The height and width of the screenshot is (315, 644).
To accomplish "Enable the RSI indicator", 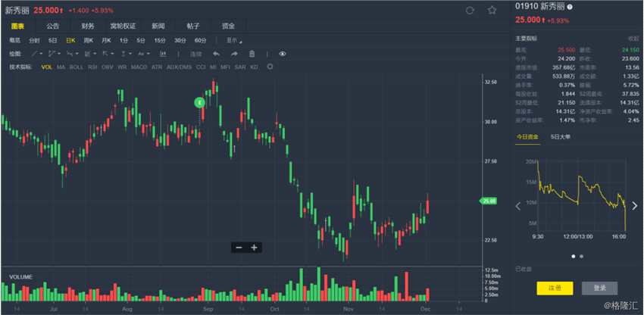I will pos(92,67).
